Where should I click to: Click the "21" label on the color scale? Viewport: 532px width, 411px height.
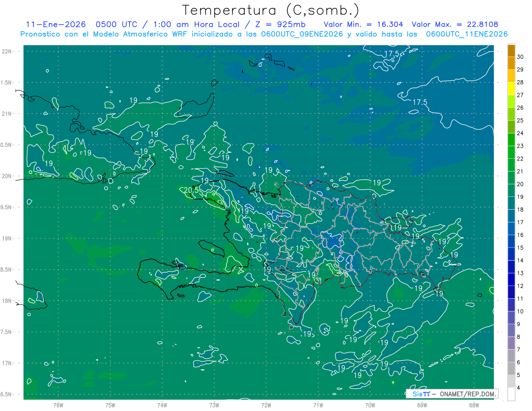pos(520,171)
